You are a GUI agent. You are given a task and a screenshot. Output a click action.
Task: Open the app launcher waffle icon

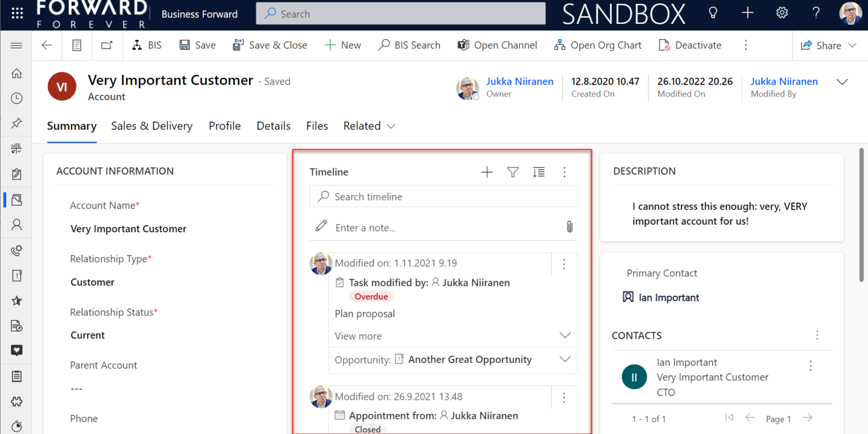pyautogui.click(x=17, y=14)
